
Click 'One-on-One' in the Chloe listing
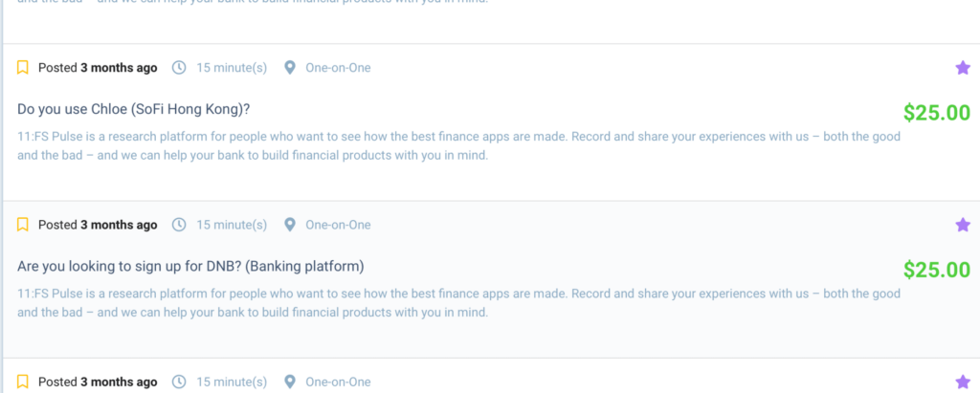[x=338, y=68]
